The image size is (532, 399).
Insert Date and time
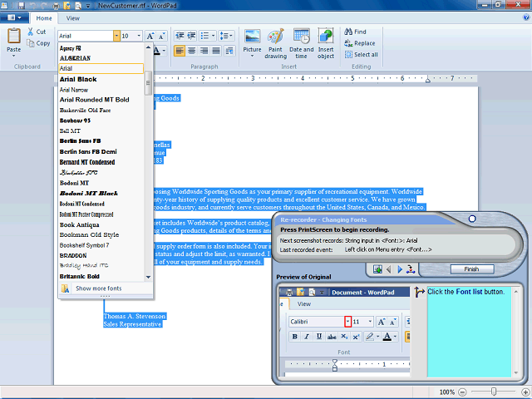[x=301, y=43]
